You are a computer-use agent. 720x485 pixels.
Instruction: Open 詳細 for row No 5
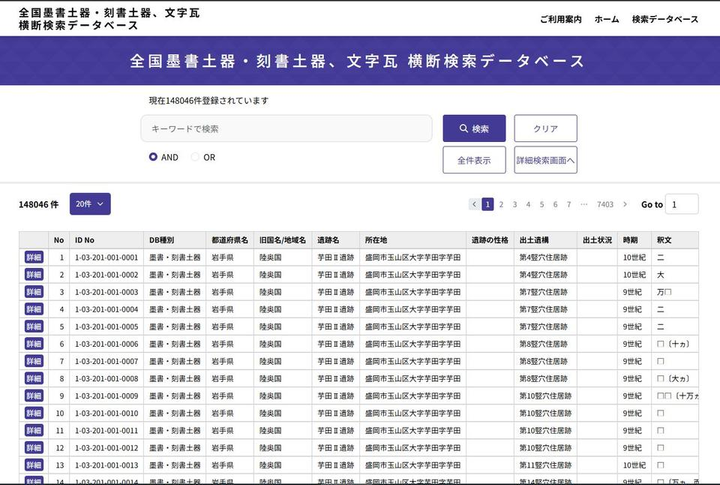34,327
